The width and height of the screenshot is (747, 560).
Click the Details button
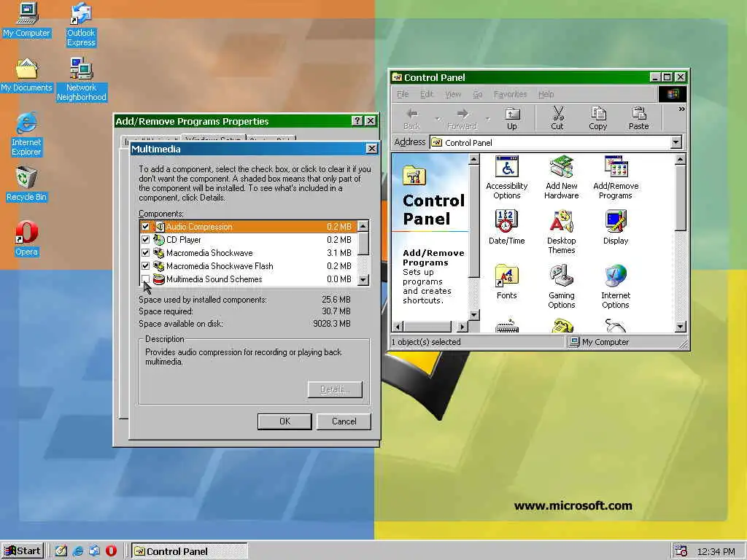tap(335, 389)
